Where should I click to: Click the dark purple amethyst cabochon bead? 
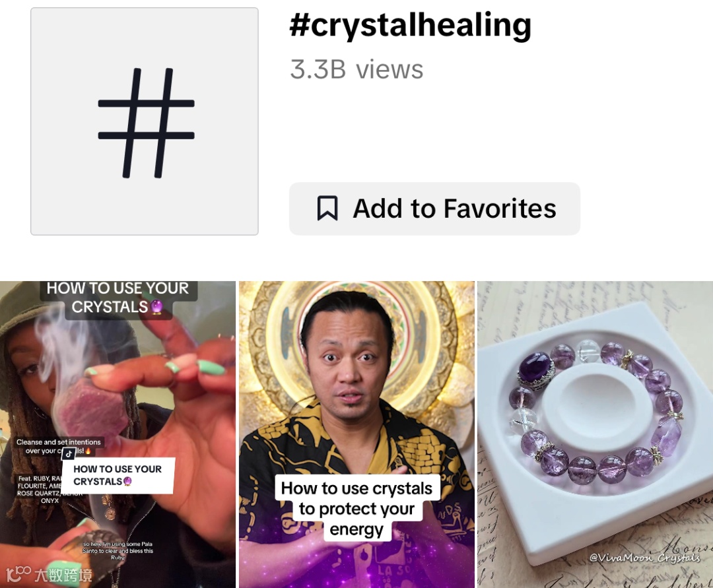(x=537, y=369)
